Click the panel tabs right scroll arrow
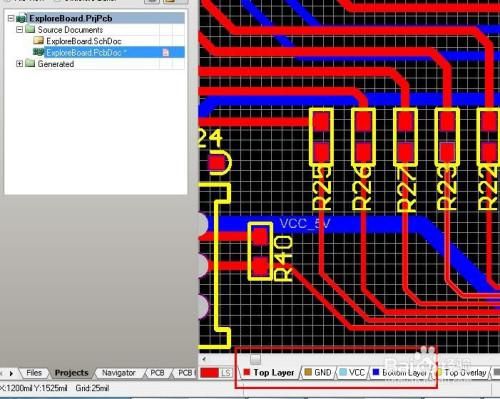The height and width of the screenshot is (399, 500). [x=11, y=373]
